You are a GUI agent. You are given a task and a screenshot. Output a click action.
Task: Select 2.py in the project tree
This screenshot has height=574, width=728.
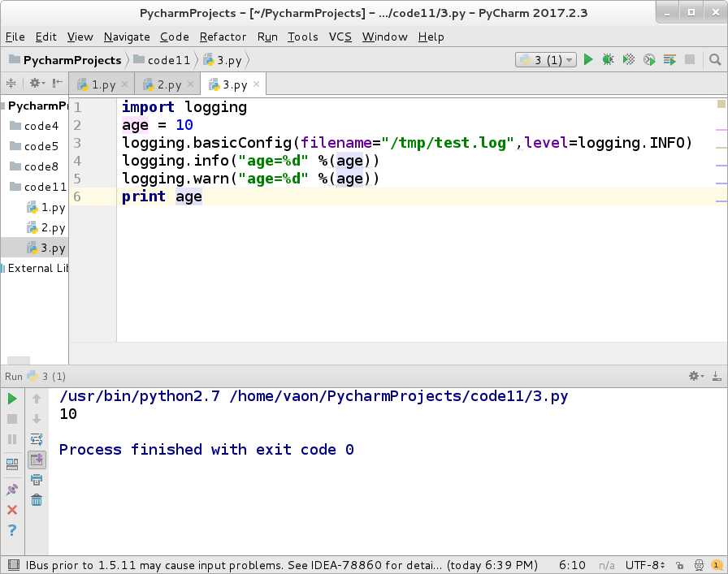[x=45, y=227]
